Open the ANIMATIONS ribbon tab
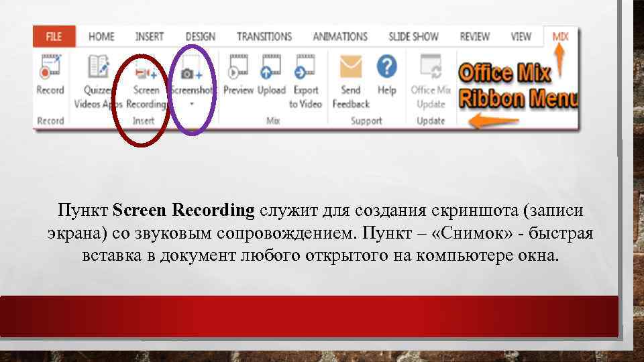 [x=340, y=36]
